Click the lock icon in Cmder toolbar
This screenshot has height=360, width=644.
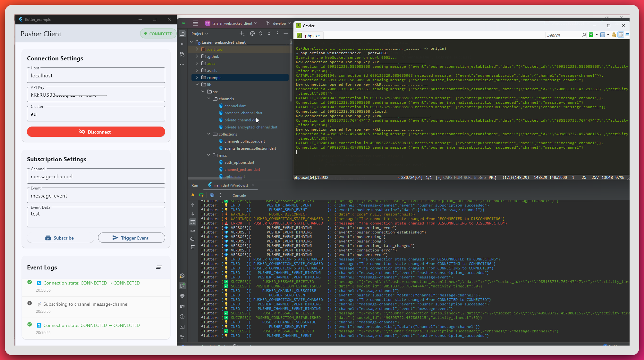(614, 35)
